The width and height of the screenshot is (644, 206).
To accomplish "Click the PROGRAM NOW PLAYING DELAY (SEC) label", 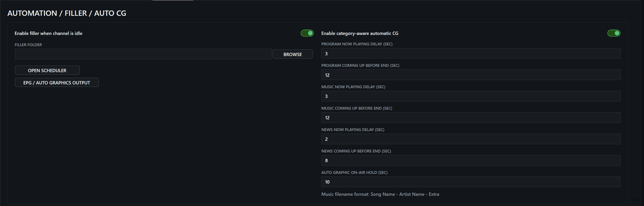I will (357, 44).
